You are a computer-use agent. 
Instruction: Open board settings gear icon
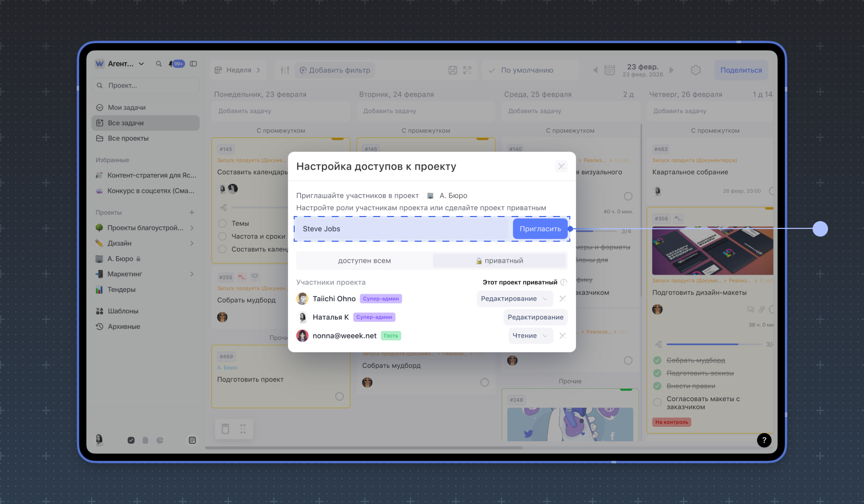tap(695, 70)
